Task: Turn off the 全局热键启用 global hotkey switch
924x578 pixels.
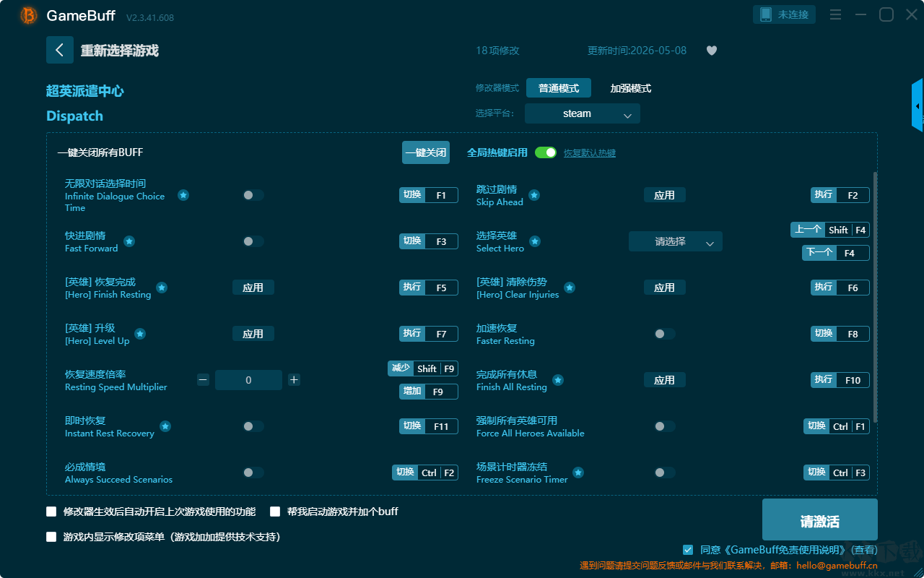Action: pos(546,152)
